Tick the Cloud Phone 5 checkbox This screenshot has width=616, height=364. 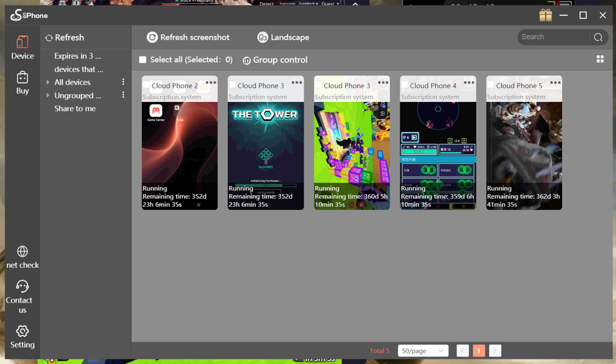pyautogui.click(x=491, y=85)
